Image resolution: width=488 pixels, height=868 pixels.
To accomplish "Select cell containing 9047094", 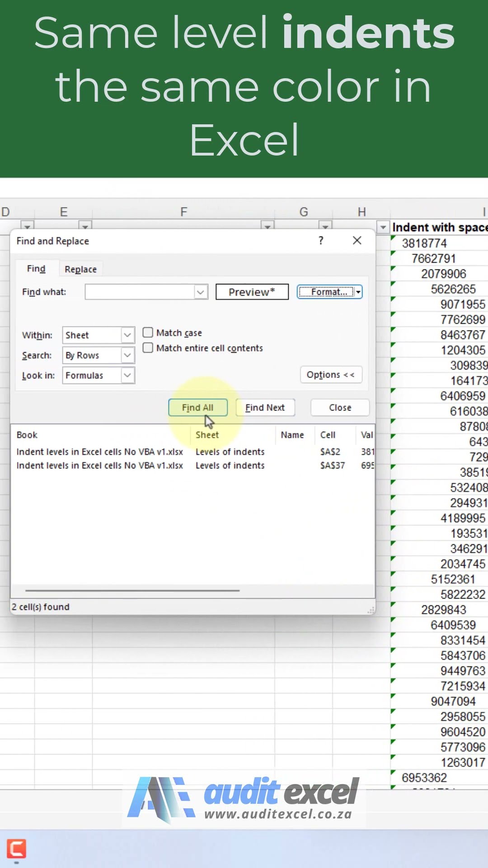I will [439, 701].
